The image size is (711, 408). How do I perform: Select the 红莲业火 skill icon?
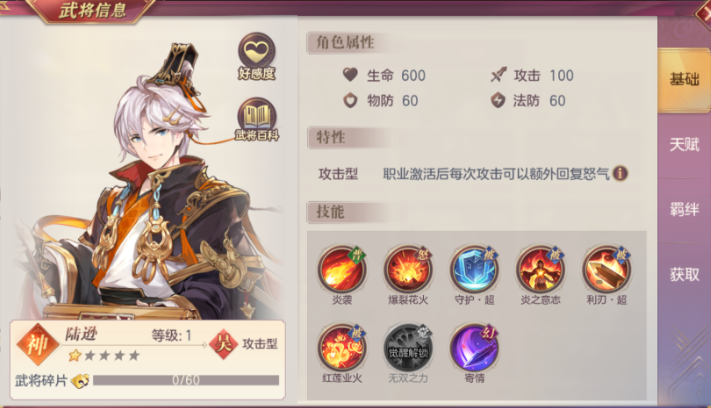[342, 348]
